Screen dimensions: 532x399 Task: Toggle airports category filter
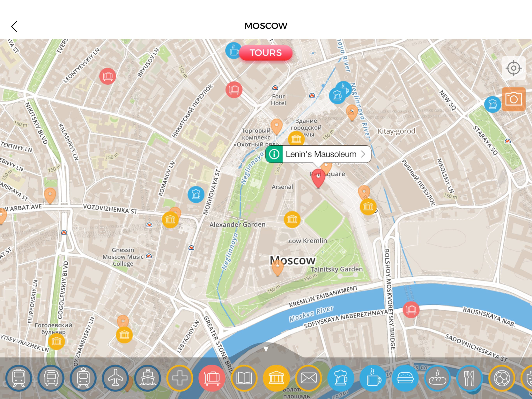click(x=115, y=378)
